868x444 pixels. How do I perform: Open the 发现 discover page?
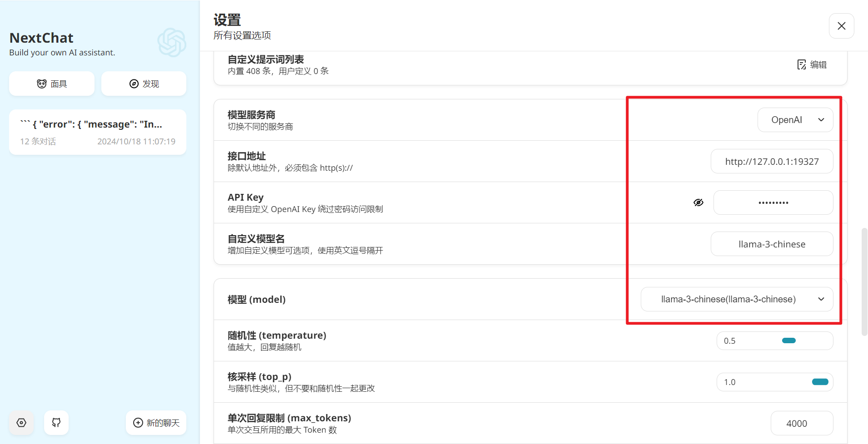point(144,84)
